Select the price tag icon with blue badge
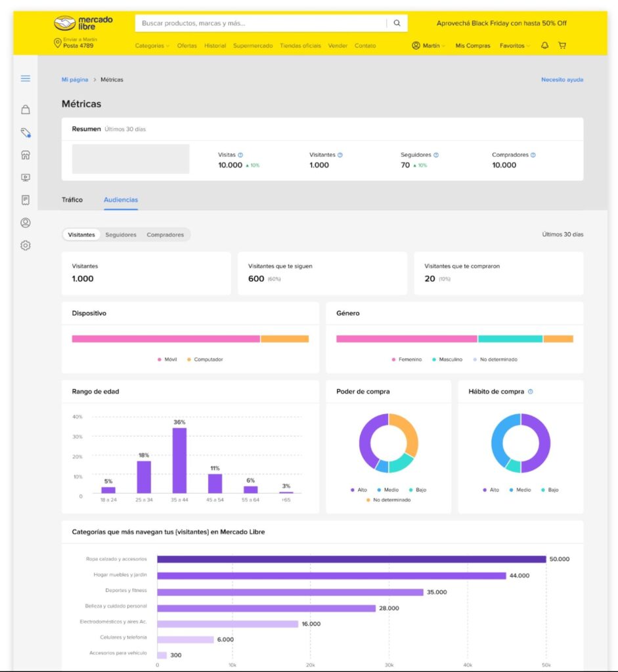The width and height of the screenshot is (618, 672). [25, 132]
